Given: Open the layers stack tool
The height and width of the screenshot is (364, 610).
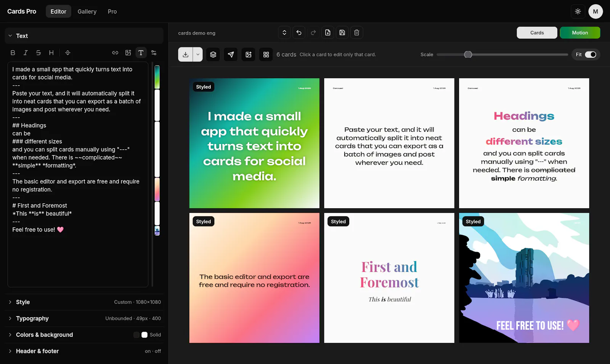Looking at the screenshot, I should 213,54.
